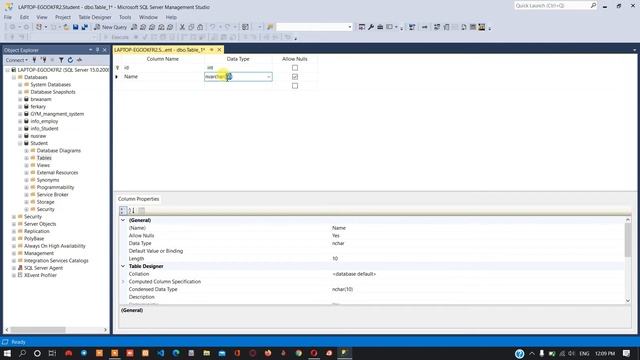
Task: Click the taskbar Task View icon
Action: point(52,353)
